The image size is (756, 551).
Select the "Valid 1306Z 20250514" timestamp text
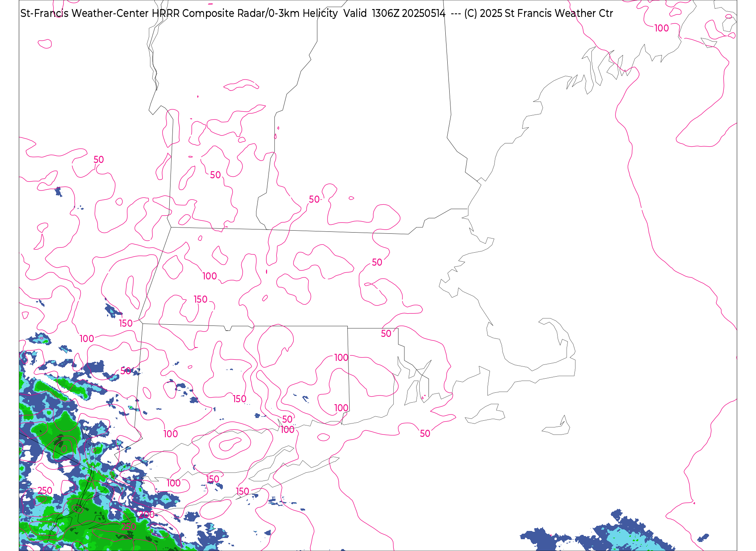coord(395,13)
